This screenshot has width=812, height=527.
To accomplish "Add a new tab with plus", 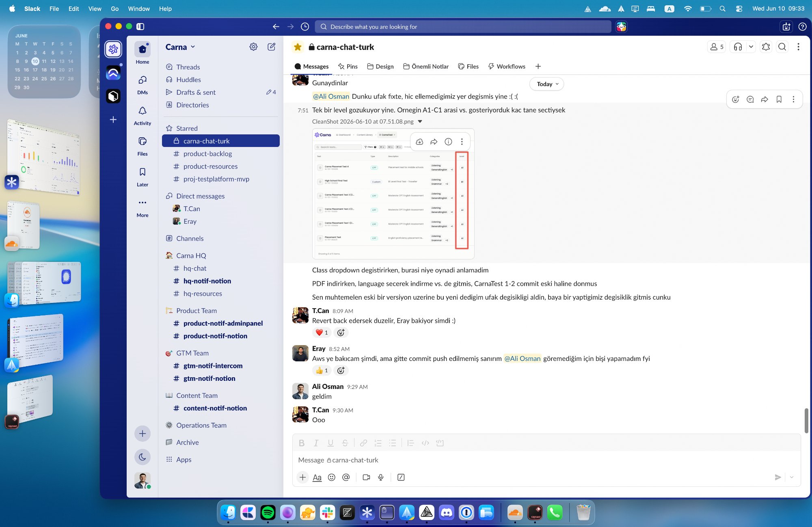I will tap(538, 66).
